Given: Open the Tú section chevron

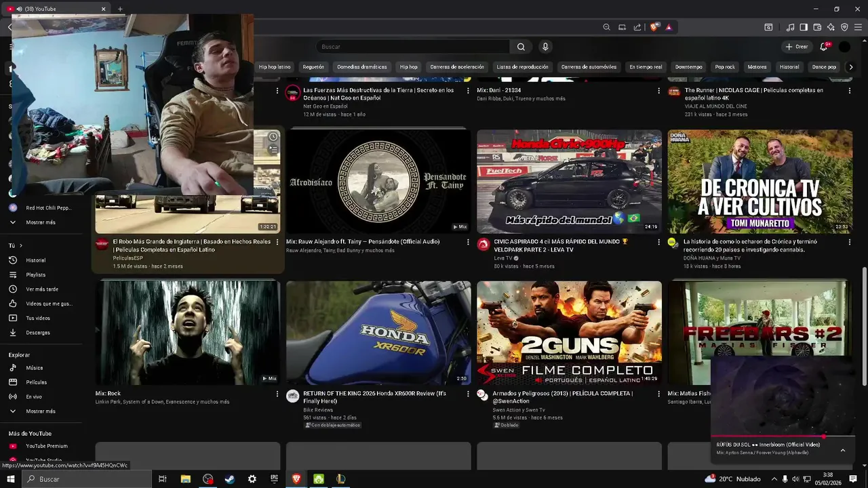Looking at the screenshot, I should click(21, 245).
